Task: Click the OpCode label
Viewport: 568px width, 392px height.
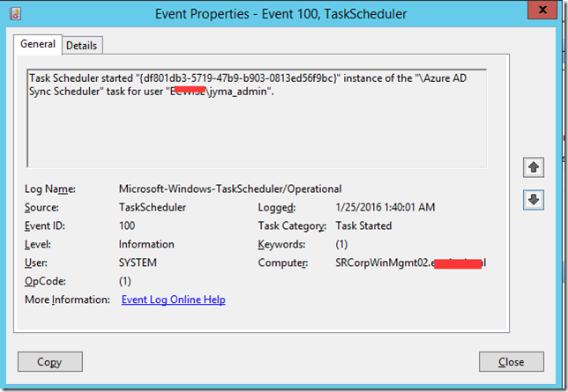Action: [45, 281]
